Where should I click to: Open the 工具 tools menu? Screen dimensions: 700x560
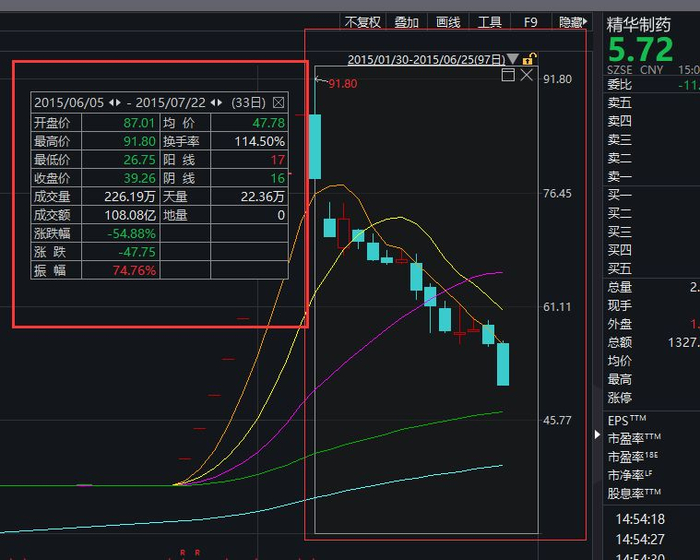[489, 22]
